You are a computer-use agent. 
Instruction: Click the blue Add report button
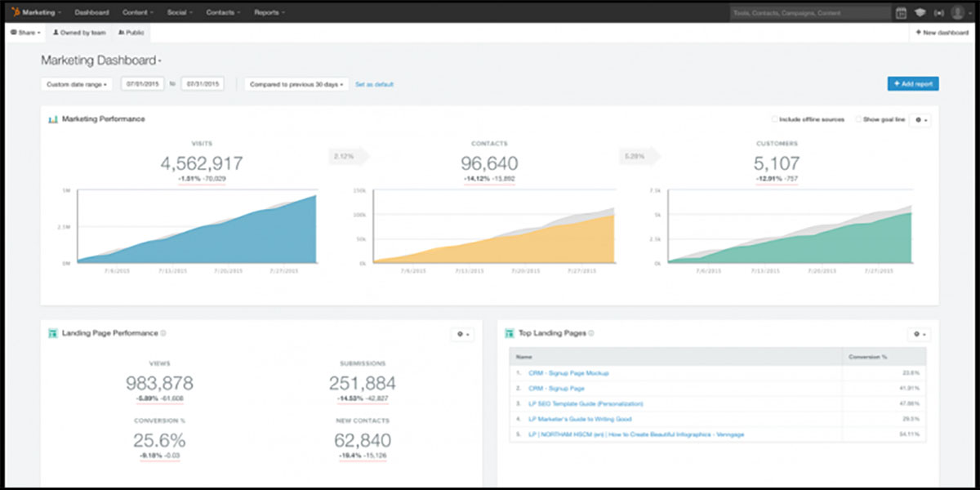[913, 83]
